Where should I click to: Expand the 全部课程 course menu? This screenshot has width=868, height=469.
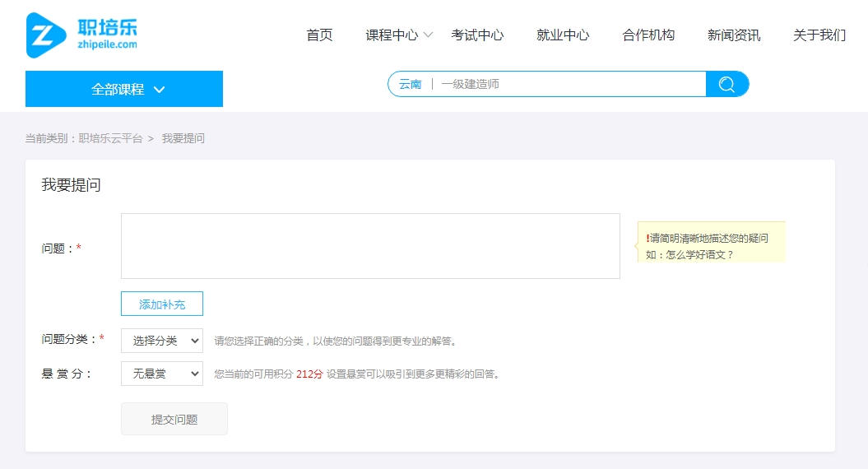tap(124, 89)
